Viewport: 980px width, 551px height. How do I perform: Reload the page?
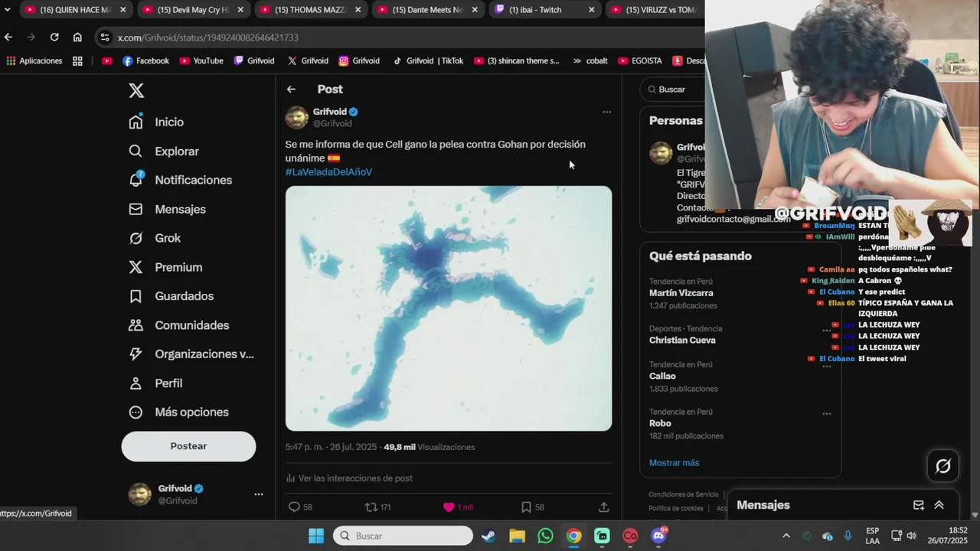[54, 37]
